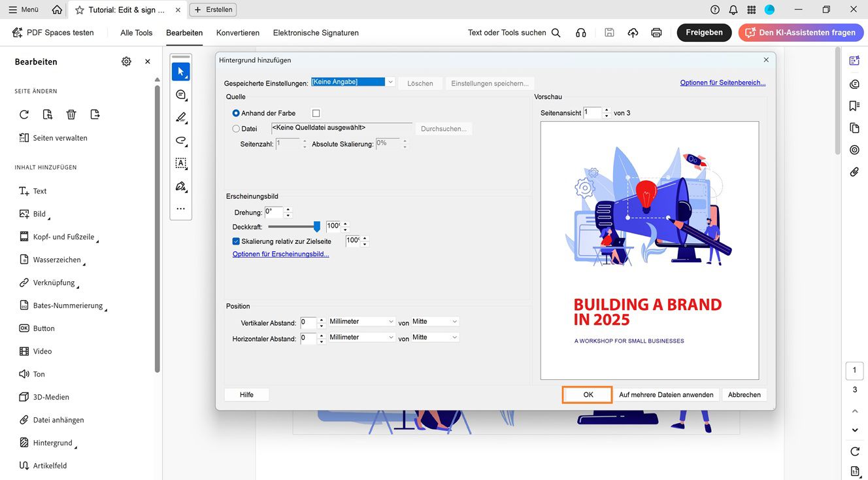Open the Vertikaler Abstand unit dropdown
868x480 pixels.
pos(362,322)
